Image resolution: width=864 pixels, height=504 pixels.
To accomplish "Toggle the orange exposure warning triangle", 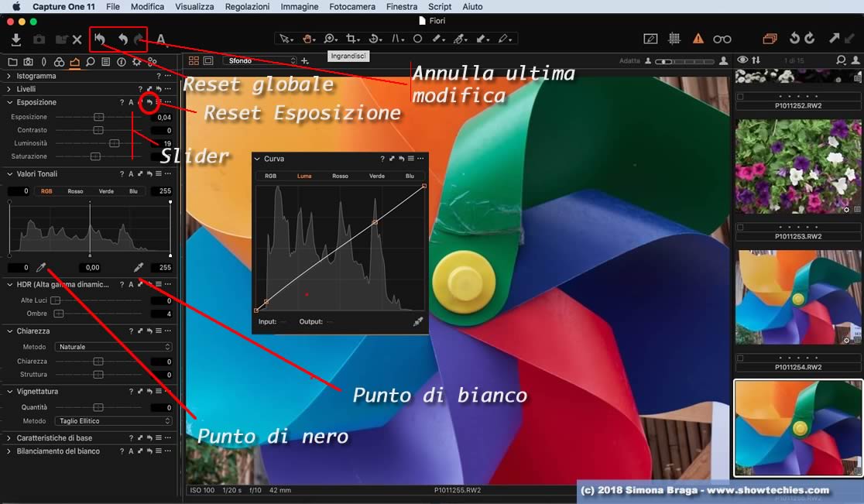I will tap(698, 39).
